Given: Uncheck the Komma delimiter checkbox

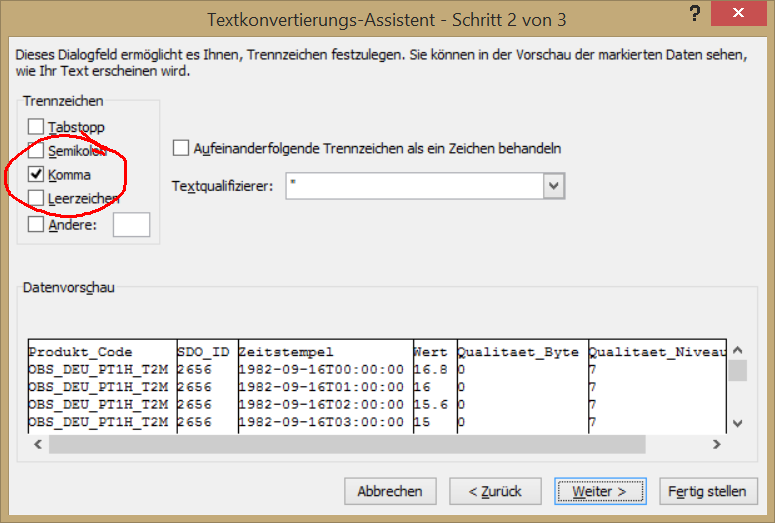Looking at the screenshot, I should (36, 174).
